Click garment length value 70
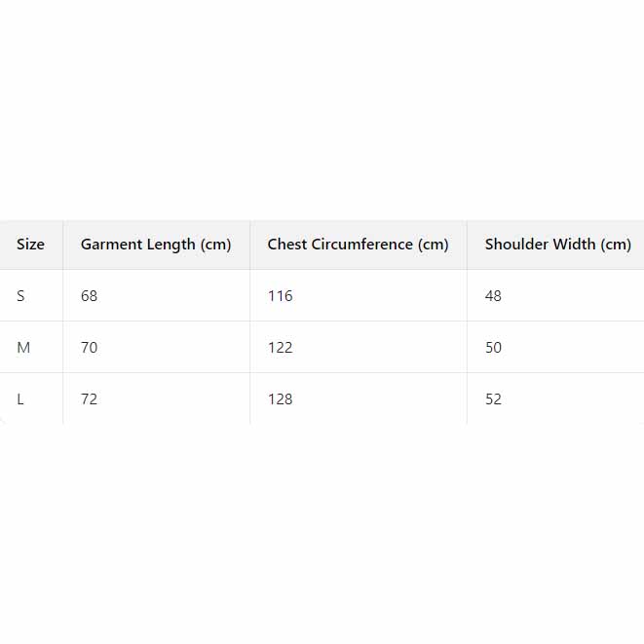This screenshot has width=644, height=644. click(89, 348)
